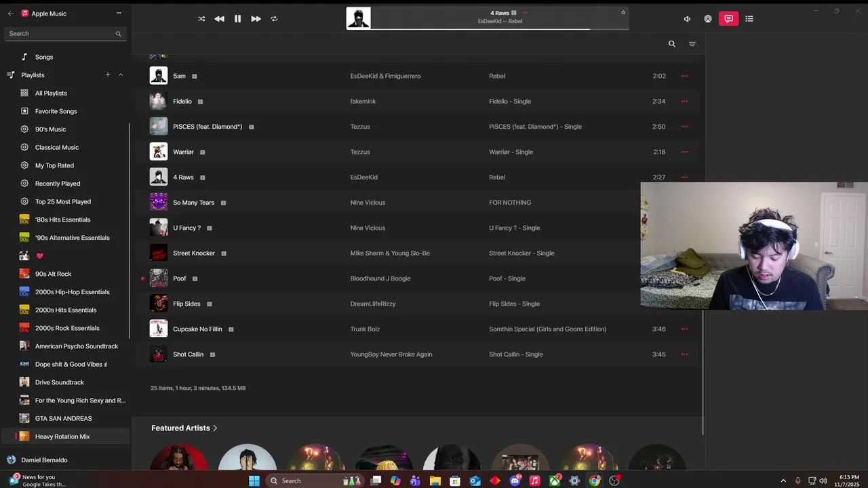Open Apple Music icon in taskbar
This screenshot has width=868, height=488.
coord(534,481)
